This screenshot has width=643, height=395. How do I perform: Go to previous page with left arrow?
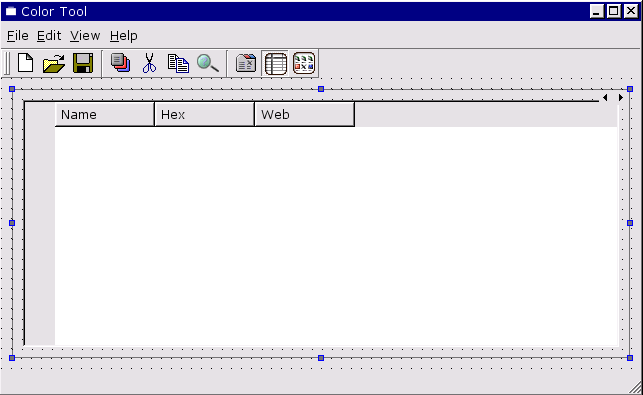pos(605,98)
